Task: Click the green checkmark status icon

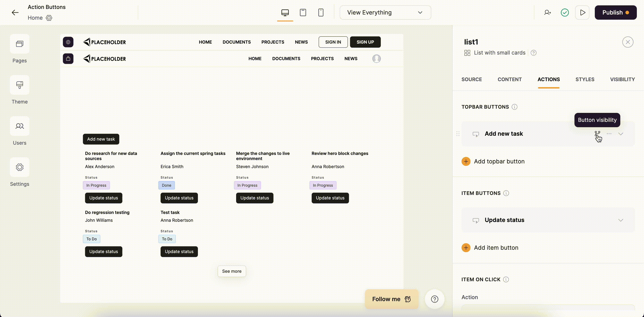Action: (x=565, y=13)
